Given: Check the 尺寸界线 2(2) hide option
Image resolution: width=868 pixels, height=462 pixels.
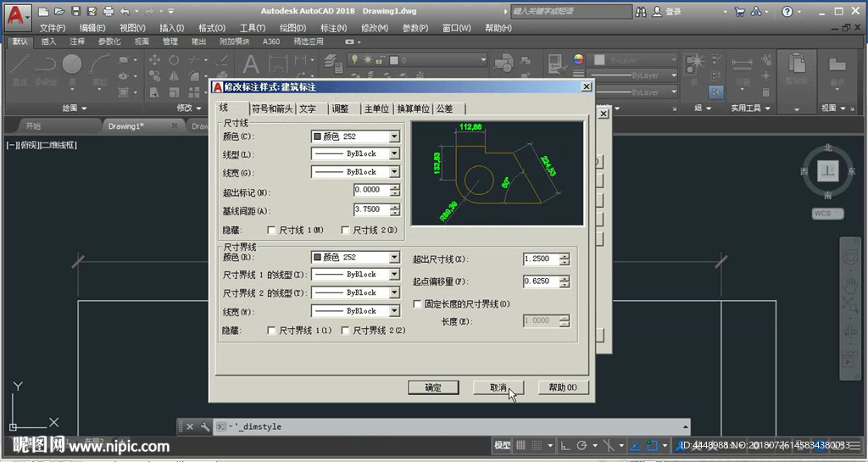Looking at the screenshot, I should coord(346,331).
